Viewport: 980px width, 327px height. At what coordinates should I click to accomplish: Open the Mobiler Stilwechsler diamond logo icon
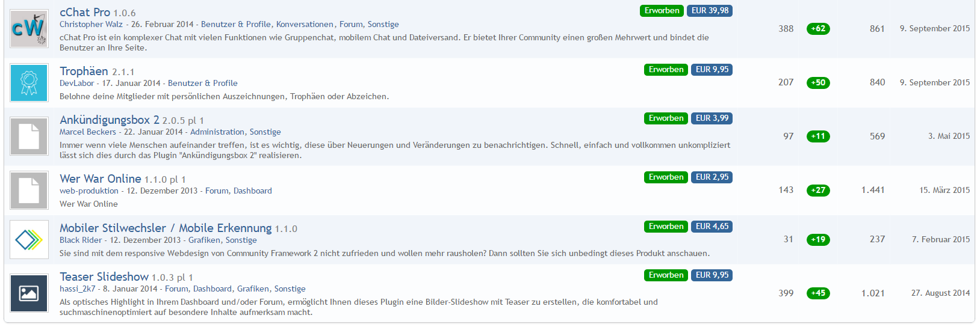29,240
